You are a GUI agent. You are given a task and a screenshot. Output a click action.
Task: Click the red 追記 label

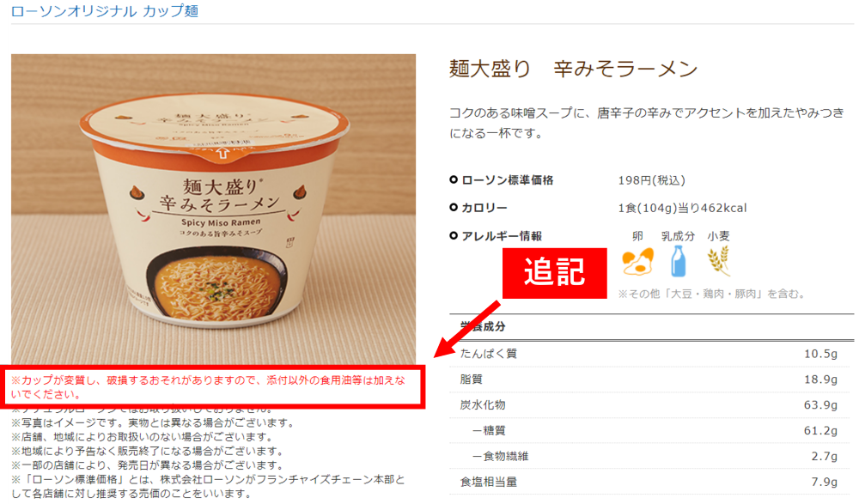tap(554, 273)
